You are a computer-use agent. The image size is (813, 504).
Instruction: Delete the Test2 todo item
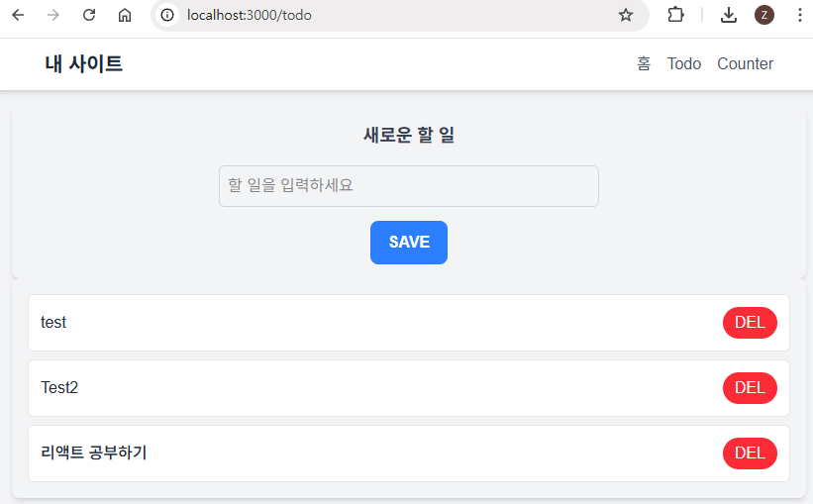(750, 388)
